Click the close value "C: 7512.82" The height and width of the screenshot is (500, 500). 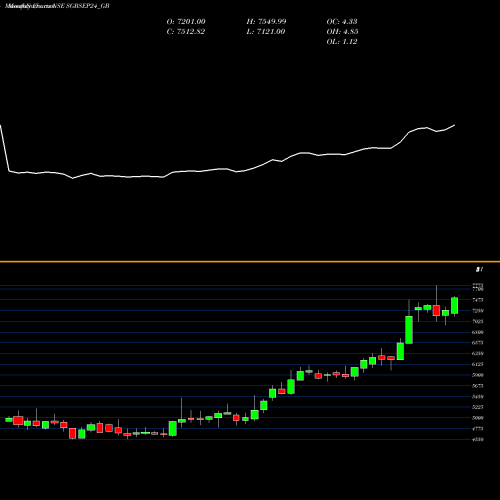[186, 32]
